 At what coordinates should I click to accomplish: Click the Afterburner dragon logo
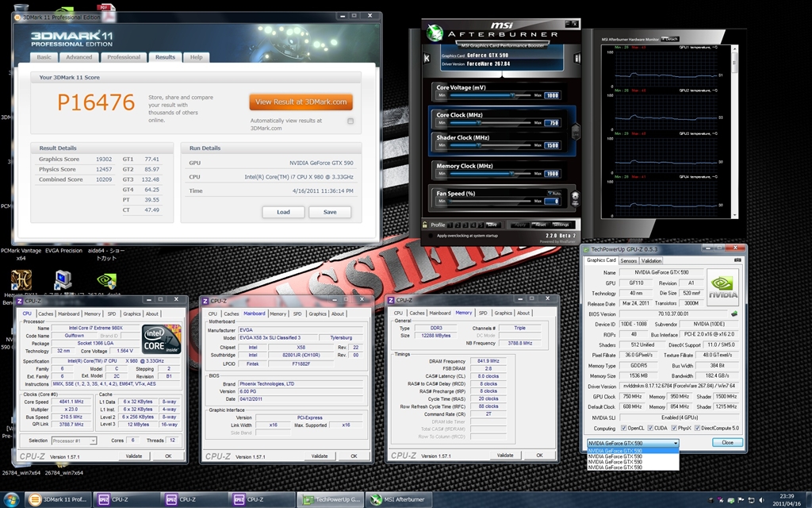435,33
